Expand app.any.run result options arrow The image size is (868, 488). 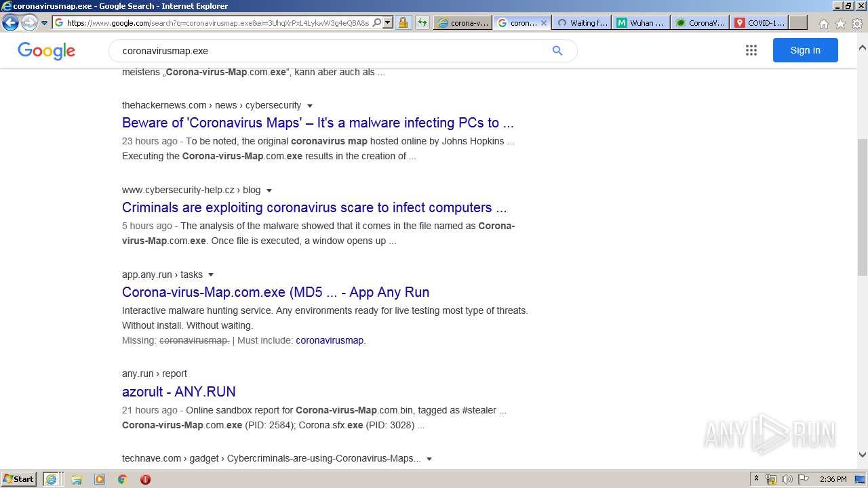(211, 275)
